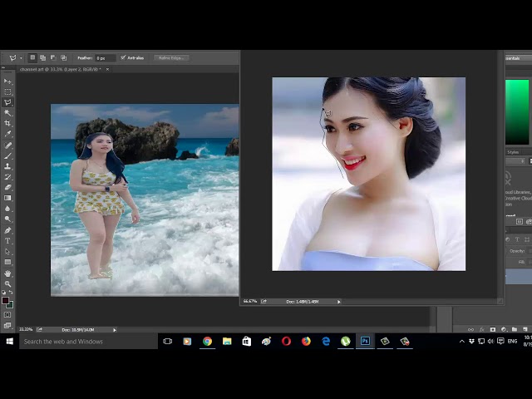This screenshot has width=532, height=399.
Task: Select the Pen tool
Action: point(7,230)
